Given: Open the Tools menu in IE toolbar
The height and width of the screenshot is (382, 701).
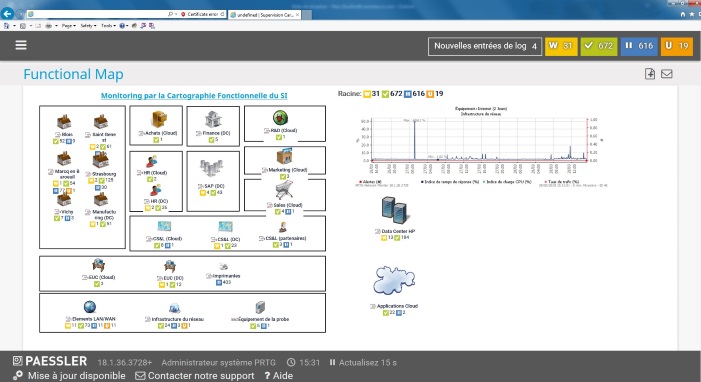Looking at the screenshot, I should [x=108, y=26].
